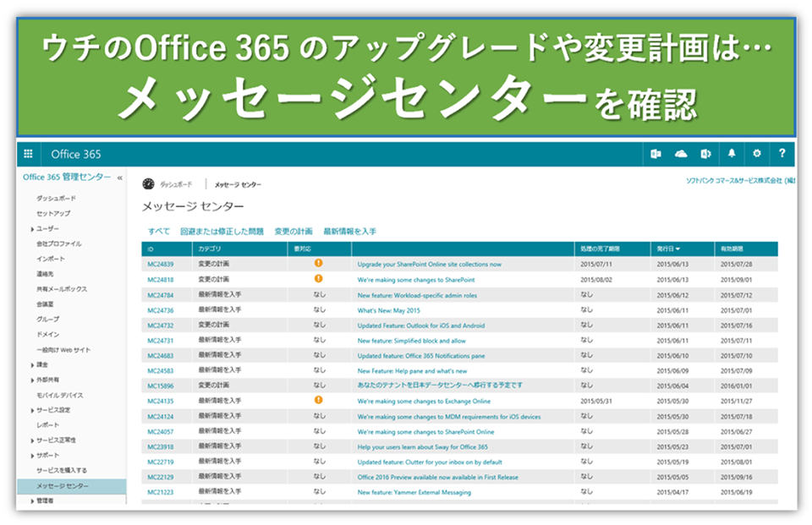
Task: Open 会議室 in the sidebar
Action: point(45,304)
